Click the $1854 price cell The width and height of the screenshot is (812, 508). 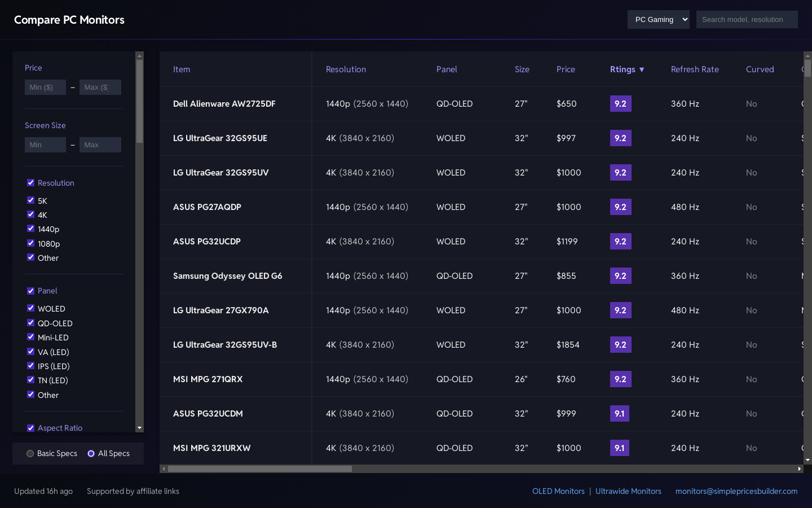(x=568, y=345)
